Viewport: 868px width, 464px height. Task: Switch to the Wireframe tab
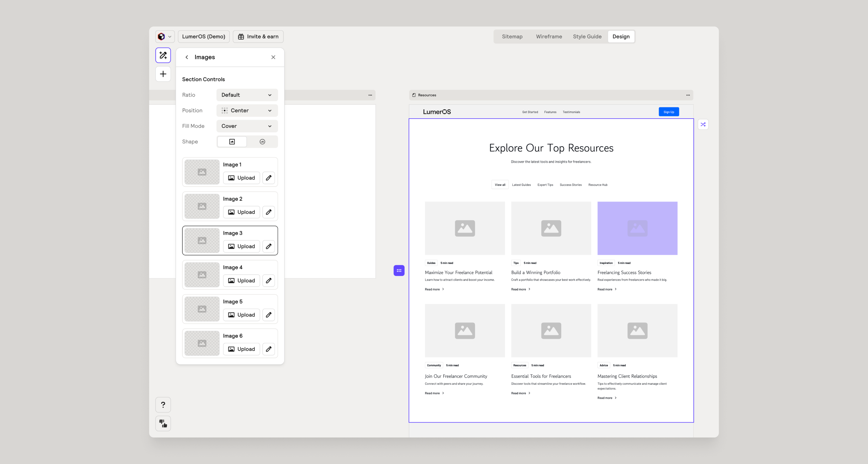click(549, 36)
